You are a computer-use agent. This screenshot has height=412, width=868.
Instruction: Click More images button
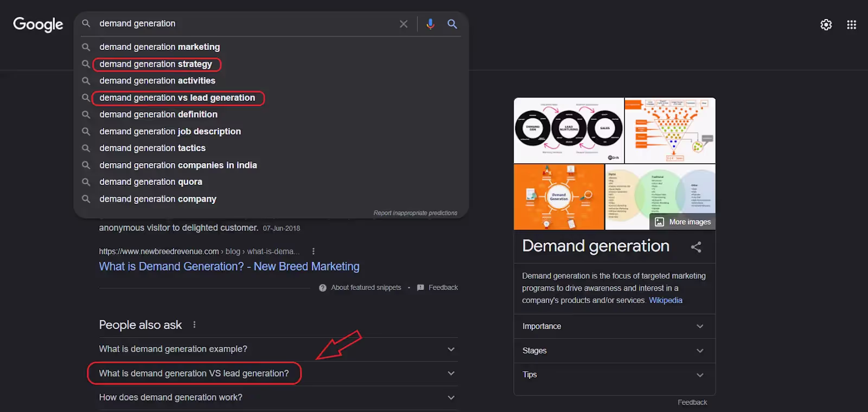683,222
